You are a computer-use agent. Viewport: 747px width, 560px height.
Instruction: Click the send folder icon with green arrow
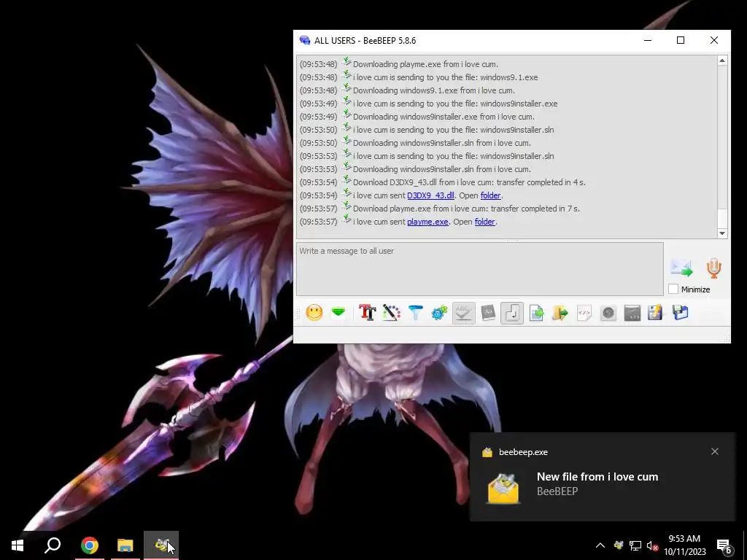pos(560,313)
